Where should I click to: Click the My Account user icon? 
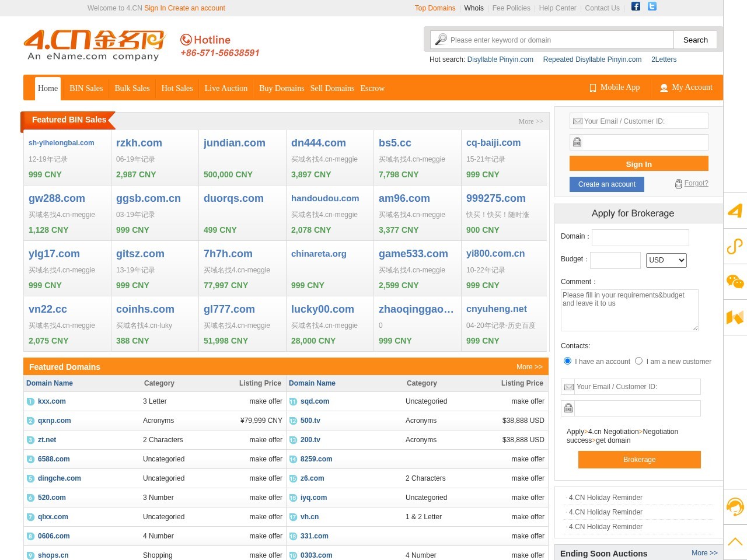pos(664,88)
